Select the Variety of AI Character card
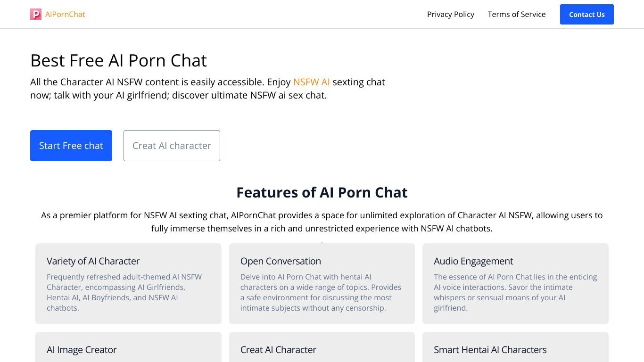Screen dimensions: 644x362 coord(128,284)
